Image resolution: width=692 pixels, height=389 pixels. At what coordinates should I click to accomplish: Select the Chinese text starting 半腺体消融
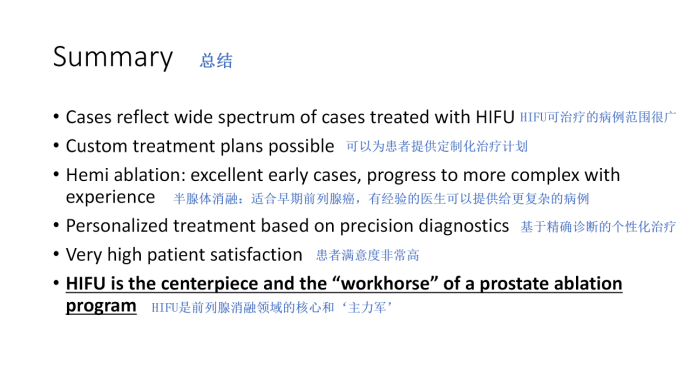click(381, 199)
